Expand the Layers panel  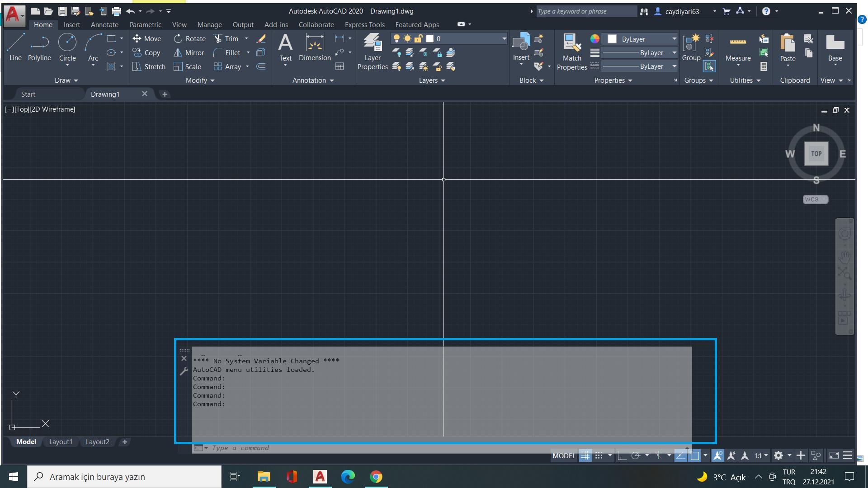(432, 80)
